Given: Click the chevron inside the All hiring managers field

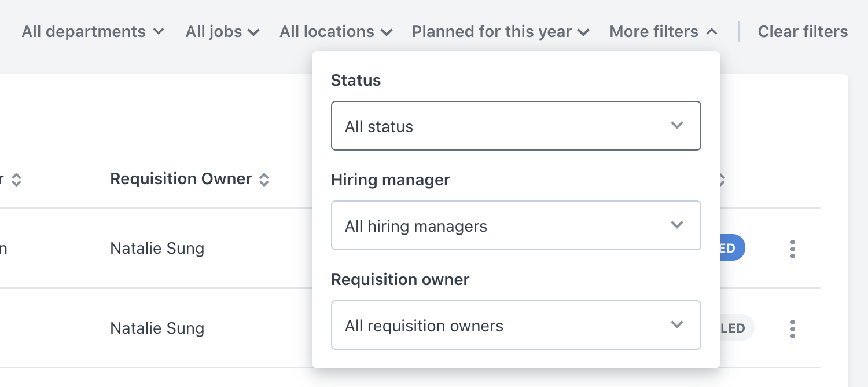Looking at the screenshot, I should [676, 225].
